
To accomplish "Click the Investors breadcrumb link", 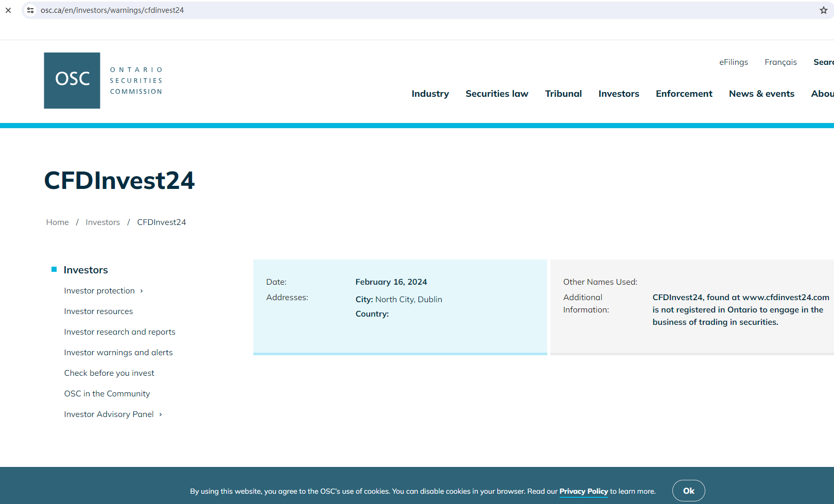I will click(x=102, y=222).
